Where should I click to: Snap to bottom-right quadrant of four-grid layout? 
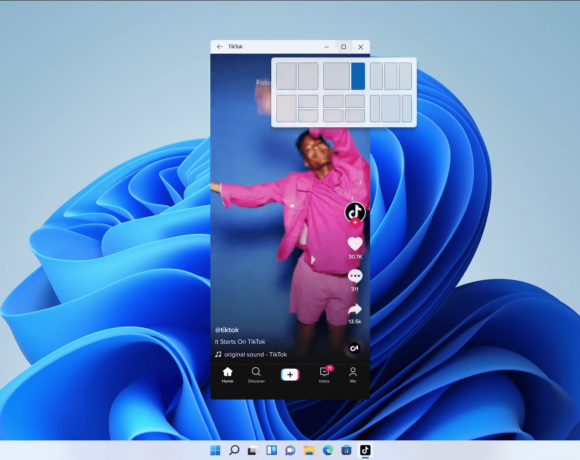[x=355, y=116]
